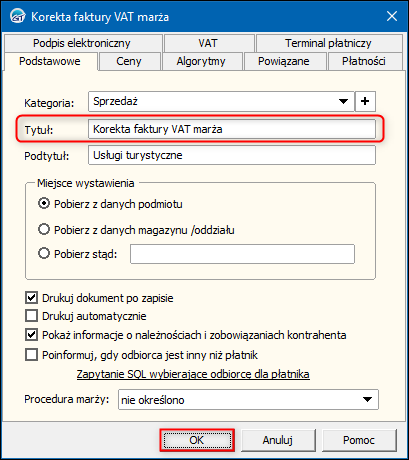The image size is (409, 460).
Task: Open the Kategoria dropdown arrow
Action: tap(343, 101)
